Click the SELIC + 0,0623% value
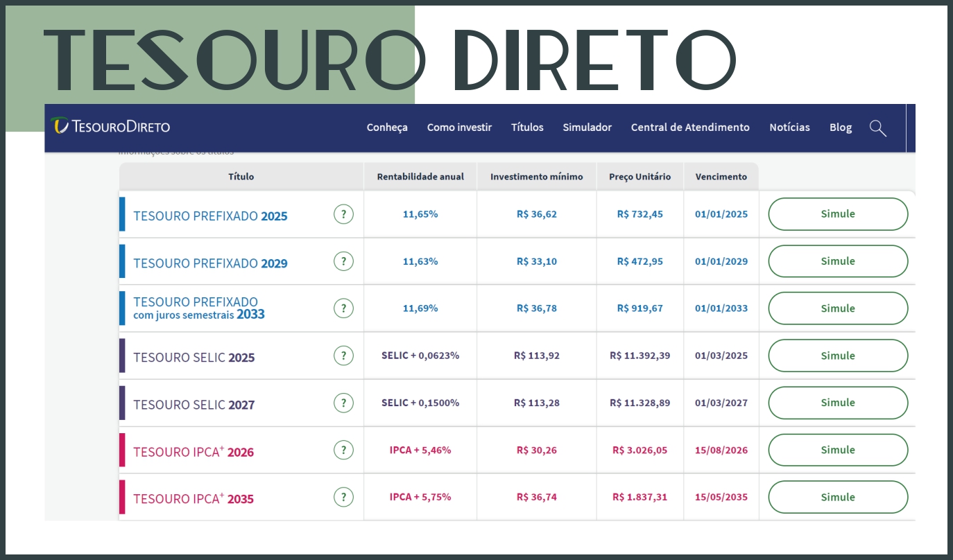 pos(420,356)
